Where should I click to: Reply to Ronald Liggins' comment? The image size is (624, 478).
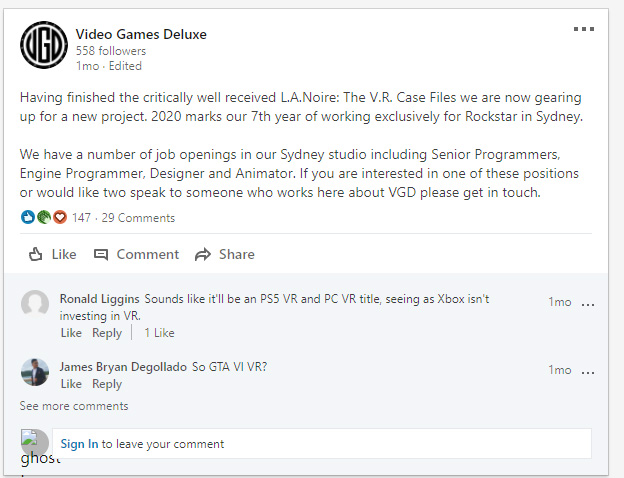[107, 333]
